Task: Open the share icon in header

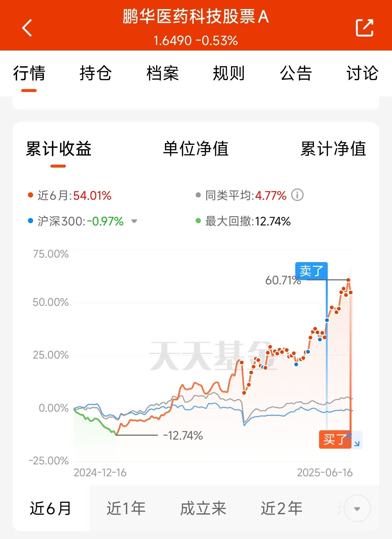Action: point(365,28)
